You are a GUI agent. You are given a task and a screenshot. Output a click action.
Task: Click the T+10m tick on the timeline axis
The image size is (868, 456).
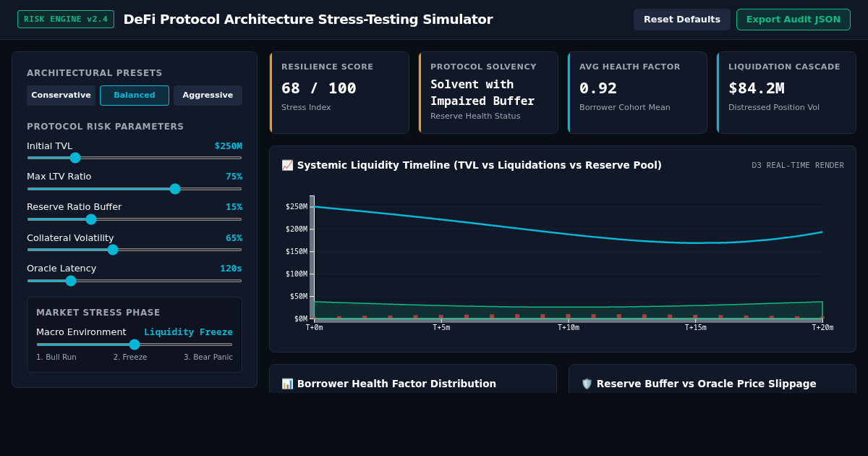click(x=569, y=328)
